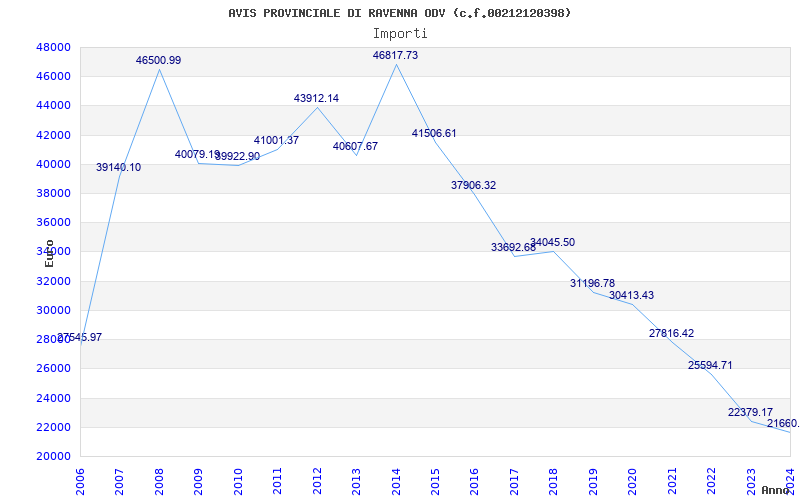800x500 pixels.
Task: Click year 2008 on the x-axis
Action: click(x=159, y=481)
